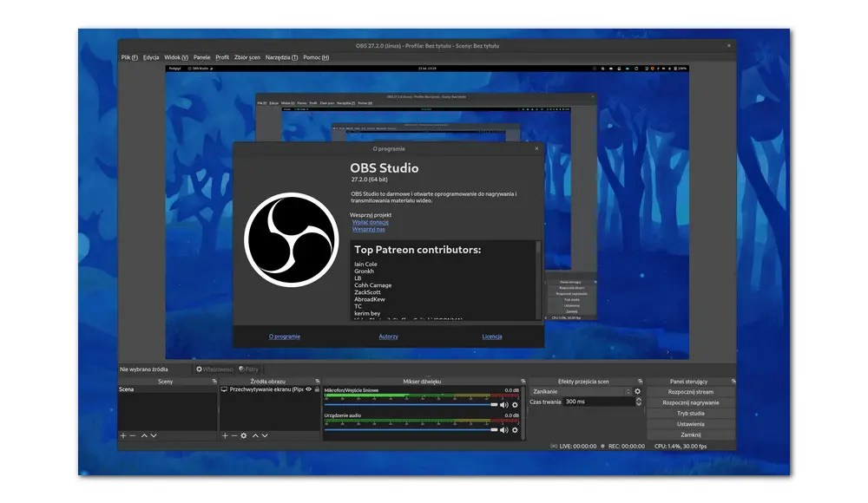Viewport: 868px width, 503px height.
Task: Open source properties gear in Źródła obrazu
Action: pyautogui.click(x=244, y=436)
